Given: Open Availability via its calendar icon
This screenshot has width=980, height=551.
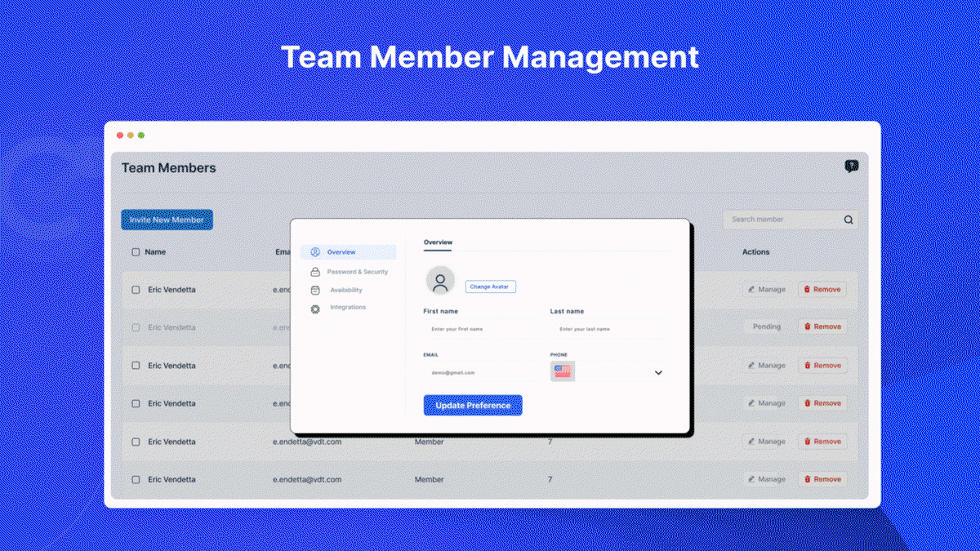Looking at the screenshot, I should [x=315, y=290].
